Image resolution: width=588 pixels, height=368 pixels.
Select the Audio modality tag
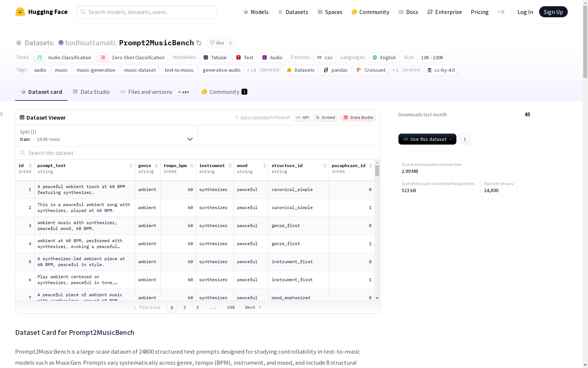272,57
